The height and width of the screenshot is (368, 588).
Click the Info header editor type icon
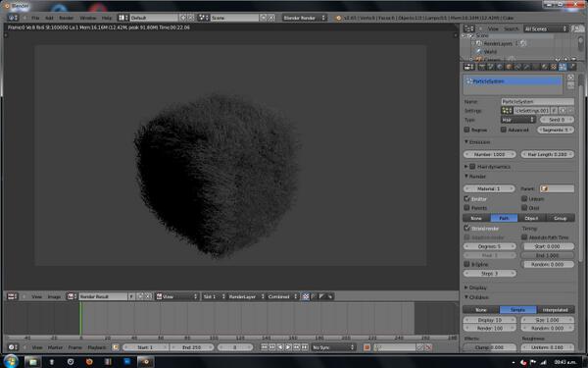13,18
